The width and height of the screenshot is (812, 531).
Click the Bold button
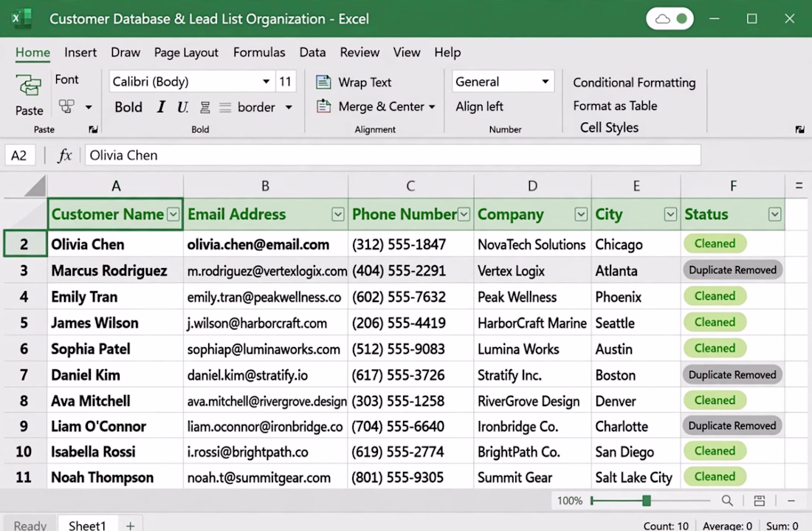pos(128,107)
